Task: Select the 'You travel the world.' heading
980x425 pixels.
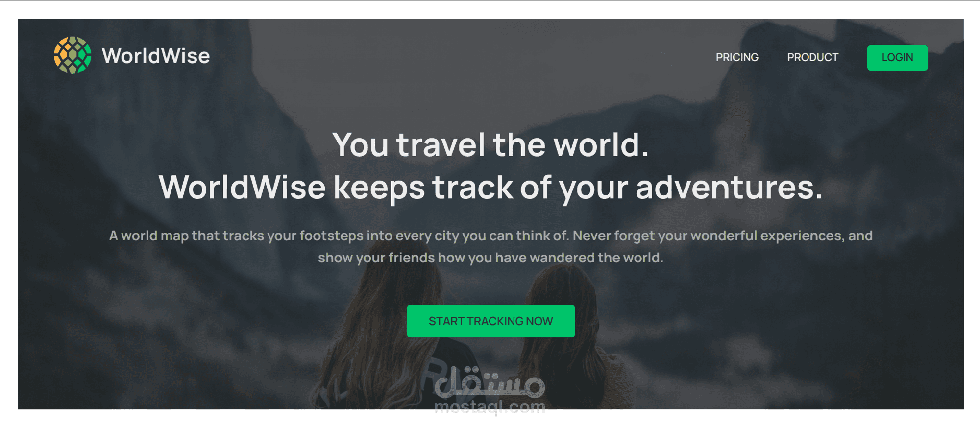Action: 490,145
